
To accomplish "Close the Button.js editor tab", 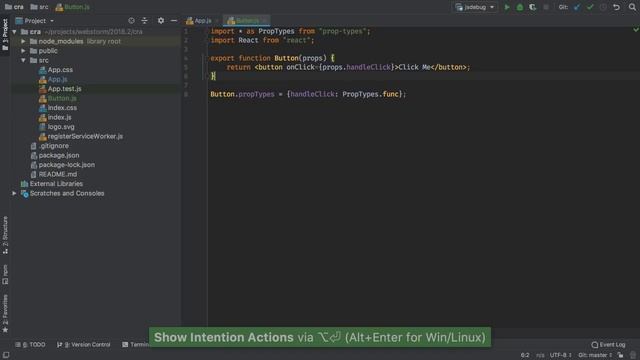I will (264, 20).
